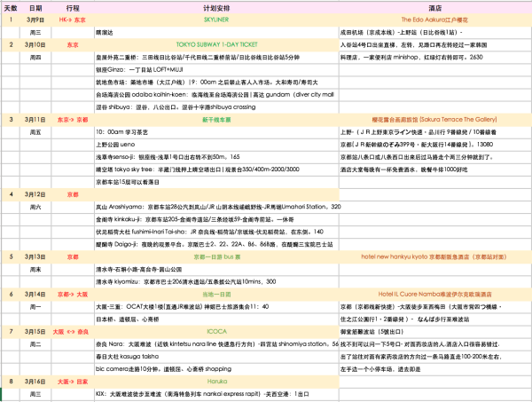Image resolution: width=532 pixels, height=402 pixels.
Task: Select the red '东京-> 京都' route cell
Action: point(73,120)
